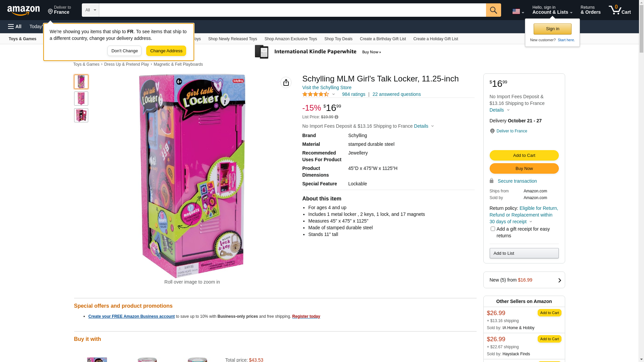Viewport: 644px width, 362px height.
Task: Click the Amazon logo
Action: 23,11
